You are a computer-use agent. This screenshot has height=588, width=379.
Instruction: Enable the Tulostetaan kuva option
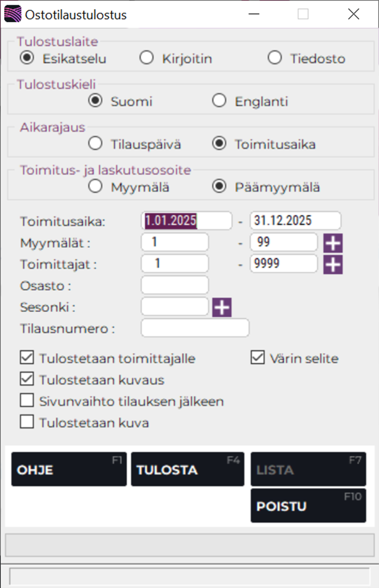point(26,422)
